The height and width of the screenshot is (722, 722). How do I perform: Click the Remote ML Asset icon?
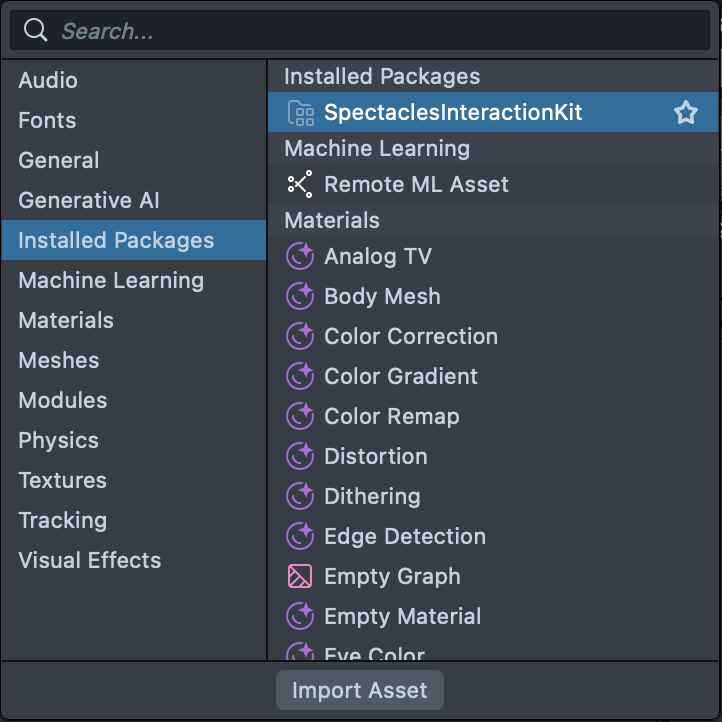300,185
